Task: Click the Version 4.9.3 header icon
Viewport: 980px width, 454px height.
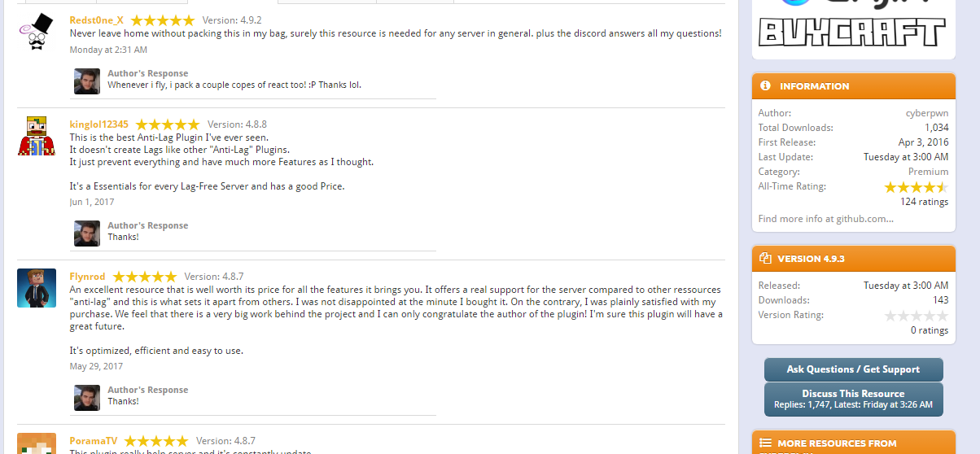Action: [x=765, y=259]
